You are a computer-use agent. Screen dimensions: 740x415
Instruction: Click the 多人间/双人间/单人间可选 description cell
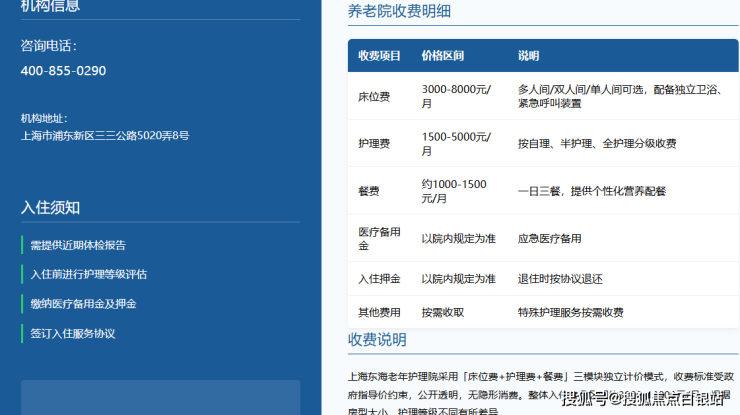tap(620, 96)
